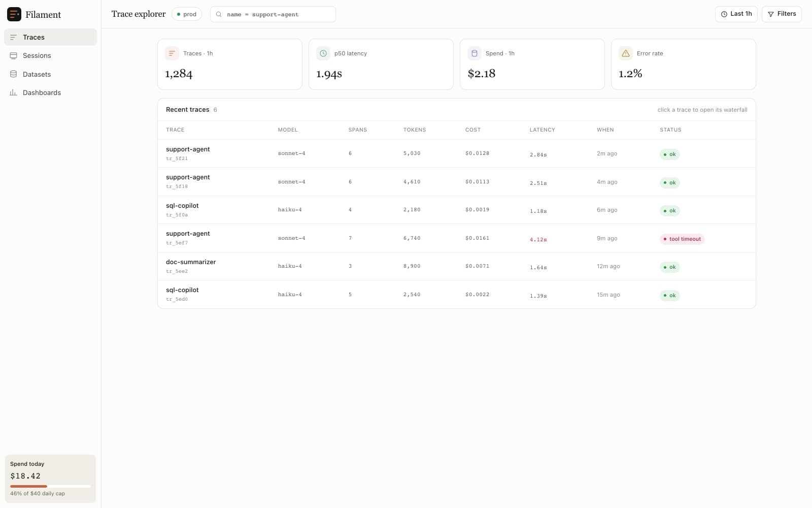Click the Traces 1h card icon

point(172,53)
